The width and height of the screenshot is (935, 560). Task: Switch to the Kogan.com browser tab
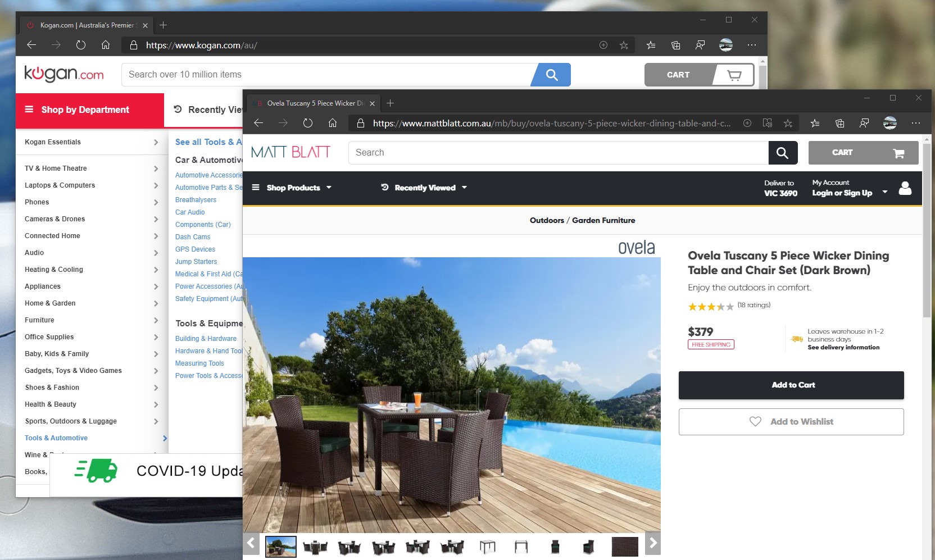click(87, 25)
